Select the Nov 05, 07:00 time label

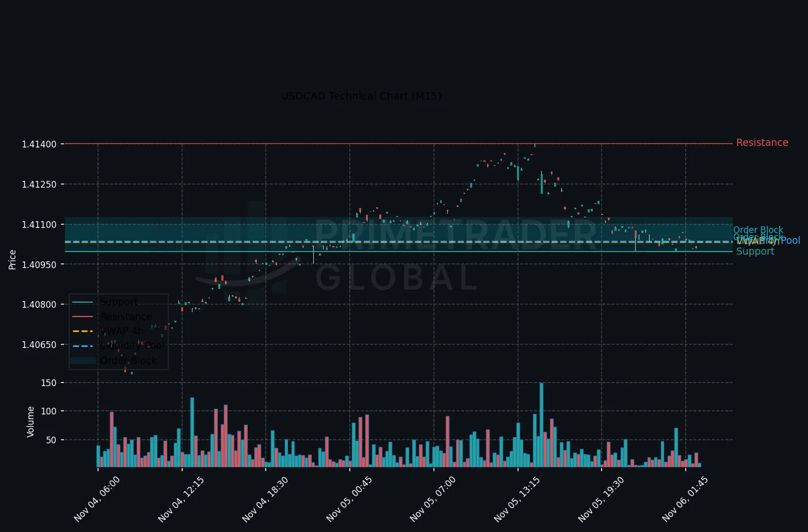click(432, 499)
